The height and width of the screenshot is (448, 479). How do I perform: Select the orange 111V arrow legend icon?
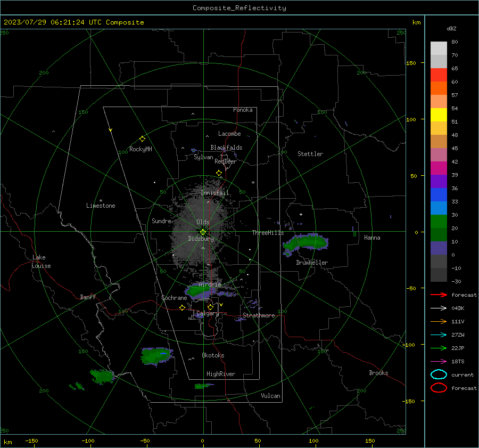(439, 321)
